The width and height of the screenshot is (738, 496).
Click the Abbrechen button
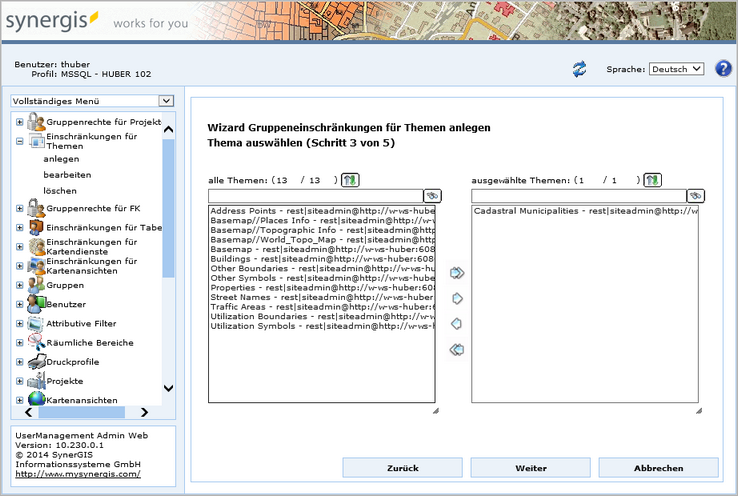[658, 468]
